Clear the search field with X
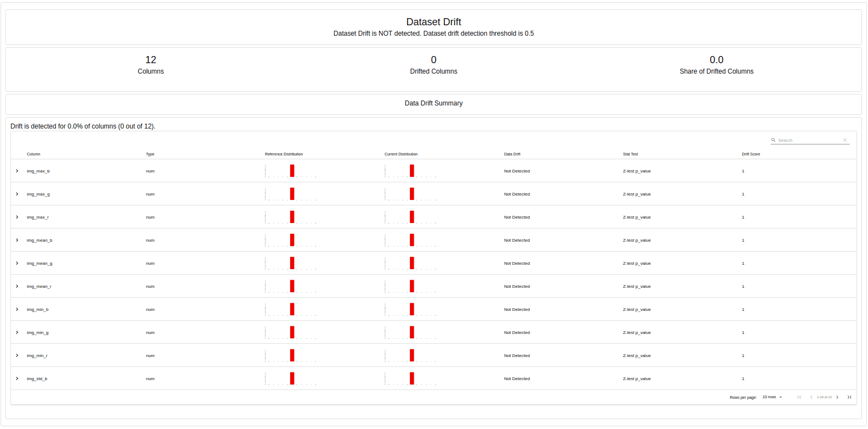 845,140
